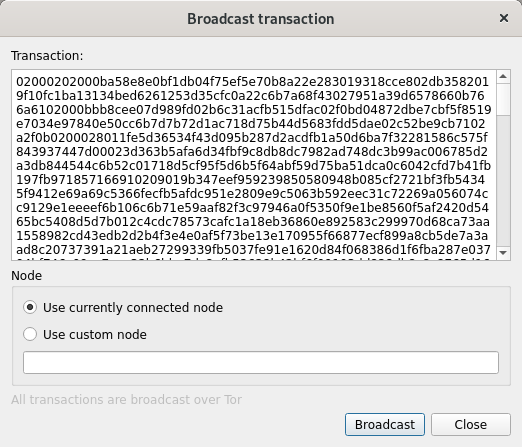This screenshot has width=522, height=447.
Task: Click the scrollbar up arrow
Action: [x=503, y=77]
